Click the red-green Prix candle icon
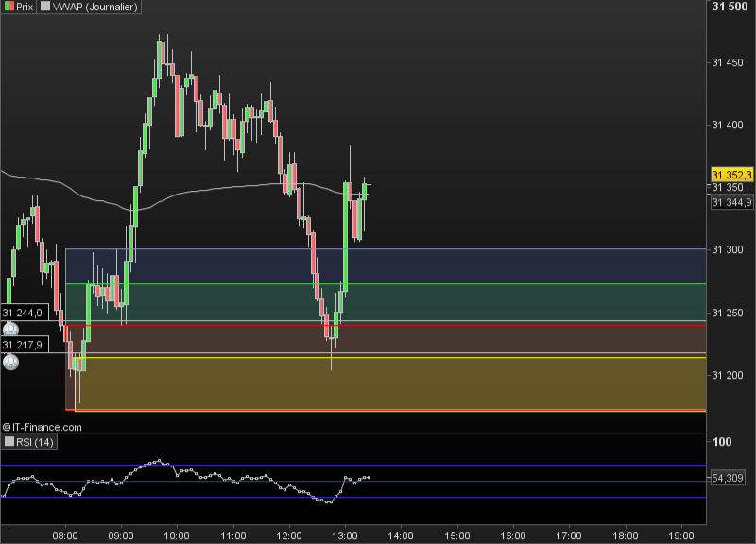This screenshot has height=544, width=756. [9, 7]
